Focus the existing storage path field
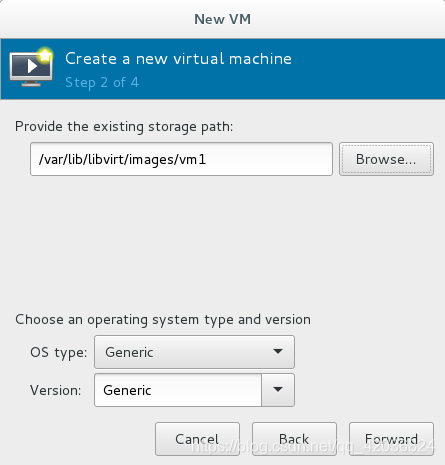Screen dimensions: 445x465 pyautogui.click(x=181, y=159)
